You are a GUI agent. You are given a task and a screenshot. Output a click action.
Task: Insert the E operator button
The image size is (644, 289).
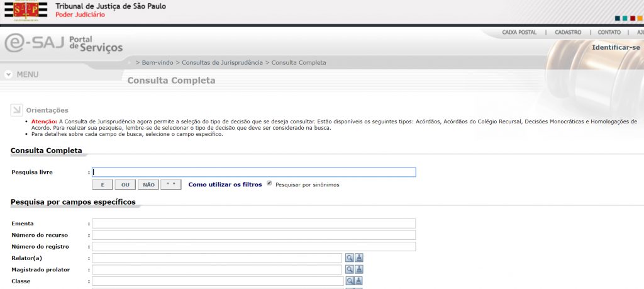tap(103, 184)
